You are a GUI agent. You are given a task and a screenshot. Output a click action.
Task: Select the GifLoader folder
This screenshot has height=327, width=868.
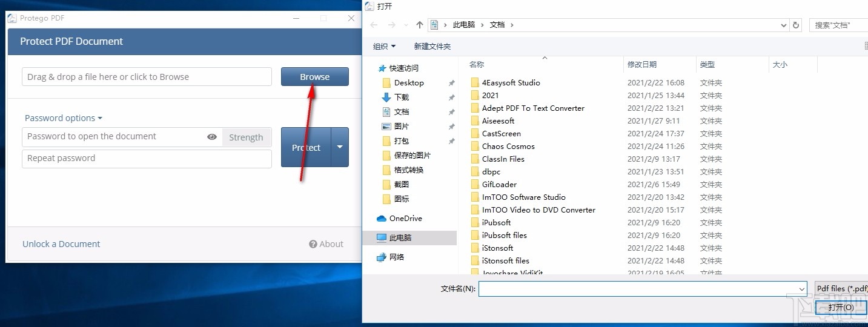pyautogui.click(x=499, y=184)
